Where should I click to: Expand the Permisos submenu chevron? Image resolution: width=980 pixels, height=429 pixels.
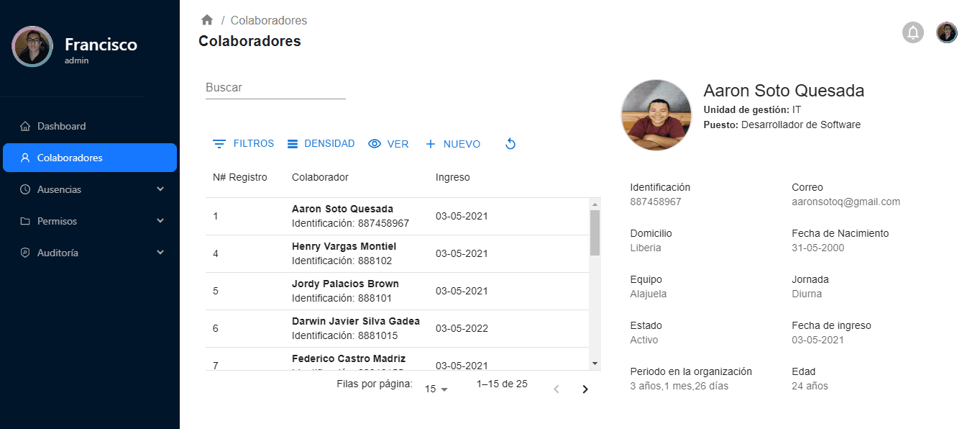[x=160, y=221]
